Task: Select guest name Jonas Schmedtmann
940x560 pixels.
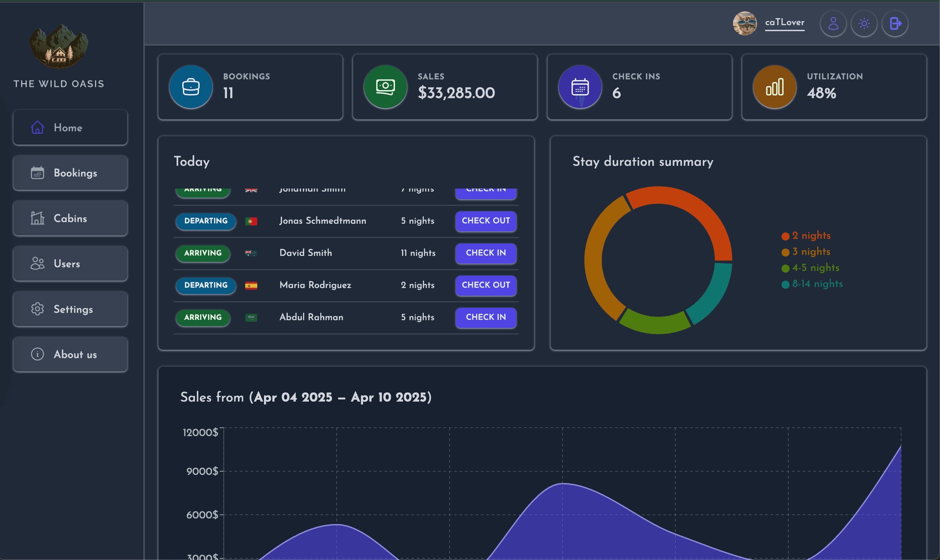Action: pyautogui.click(x=323, y=221)
